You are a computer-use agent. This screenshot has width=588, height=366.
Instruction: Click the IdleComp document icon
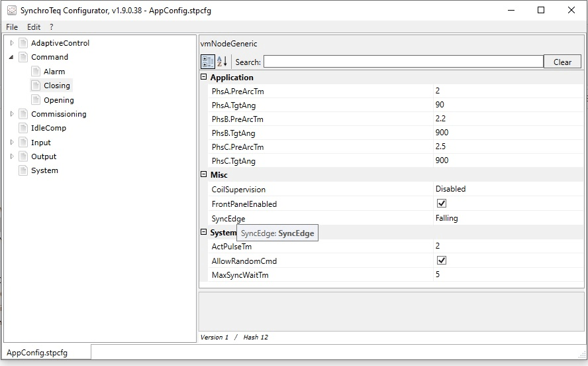pyautogui.click(x=23, y=128)
